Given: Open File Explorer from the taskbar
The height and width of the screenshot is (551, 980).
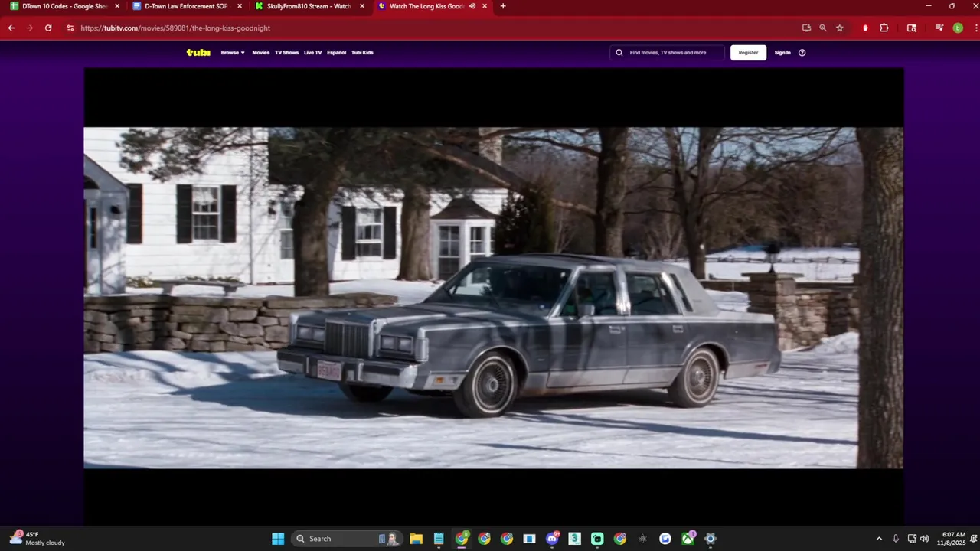Looking at the screenshot, I should 416,539.
